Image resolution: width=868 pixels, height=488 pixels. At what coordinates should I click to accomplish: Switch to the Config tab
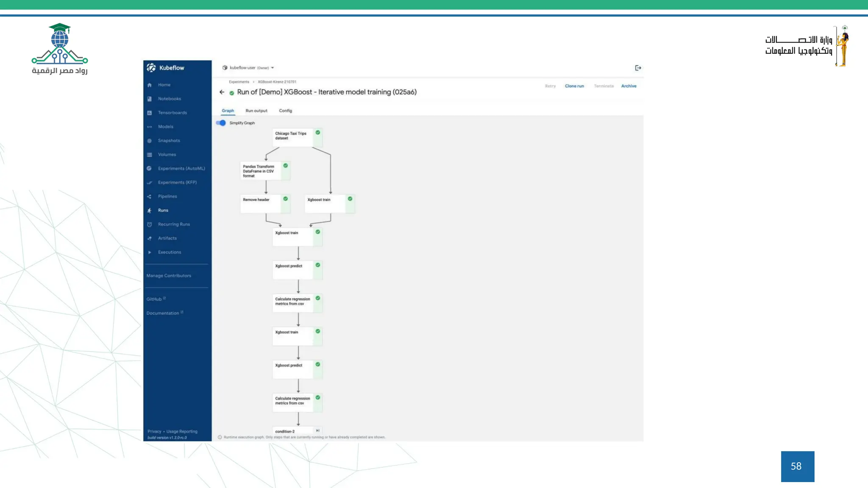285,111
